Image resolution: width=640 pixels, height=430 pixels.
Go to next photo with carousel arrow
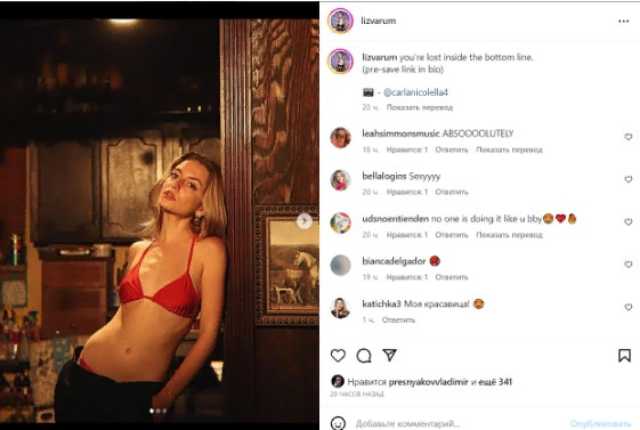(x=304, y=221)
